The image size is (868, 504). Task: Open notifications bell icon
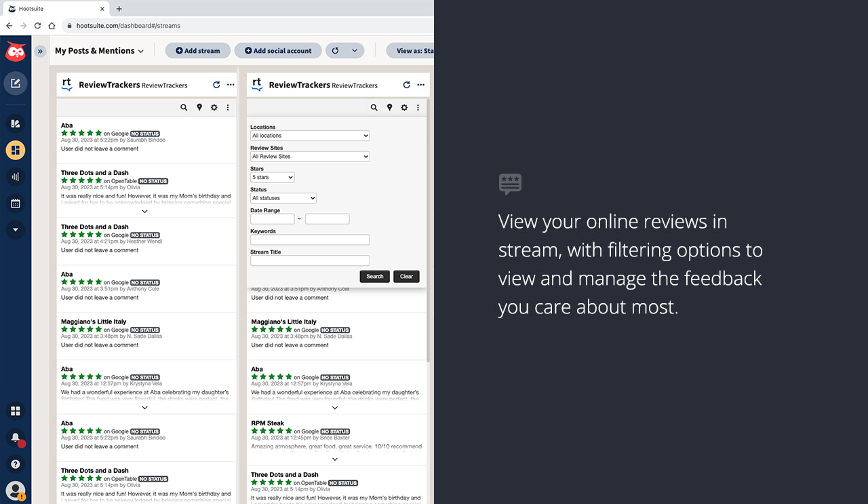pyautogui.click(x=15, y=438)
